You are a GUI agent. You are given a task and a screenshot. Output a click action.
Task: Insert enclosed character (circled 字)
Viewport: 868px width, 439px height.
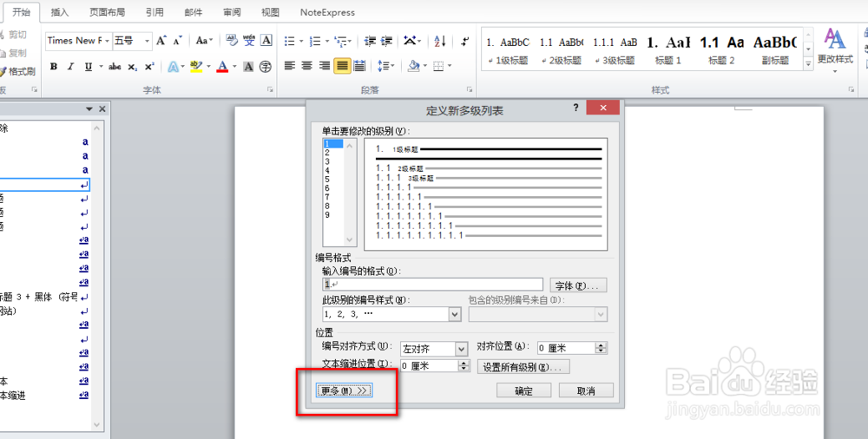coord(266,67)
